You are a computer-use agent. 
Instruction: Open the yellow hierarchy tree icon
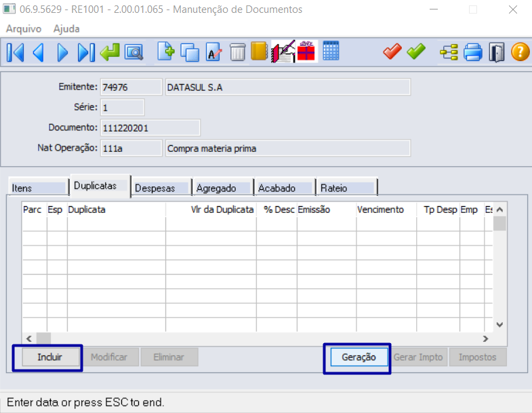coord(449,52)
